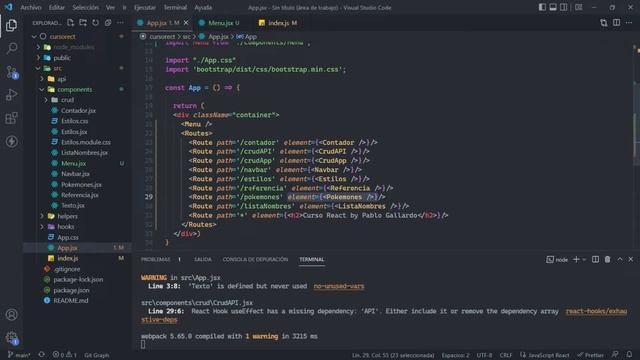Open Pokemones.jsx in file tree
640x360 pixels.
81,184
